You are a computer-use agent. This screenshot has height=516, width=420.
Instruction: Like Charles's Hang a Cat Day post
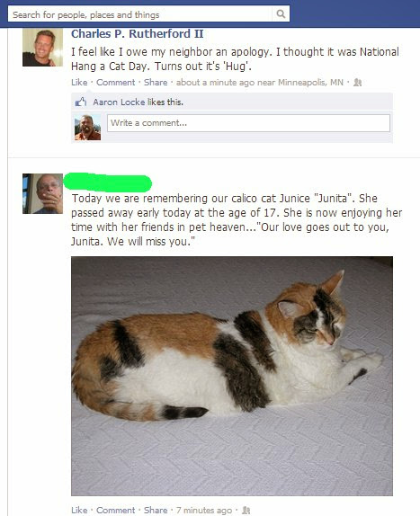click(x=79, y=83)
